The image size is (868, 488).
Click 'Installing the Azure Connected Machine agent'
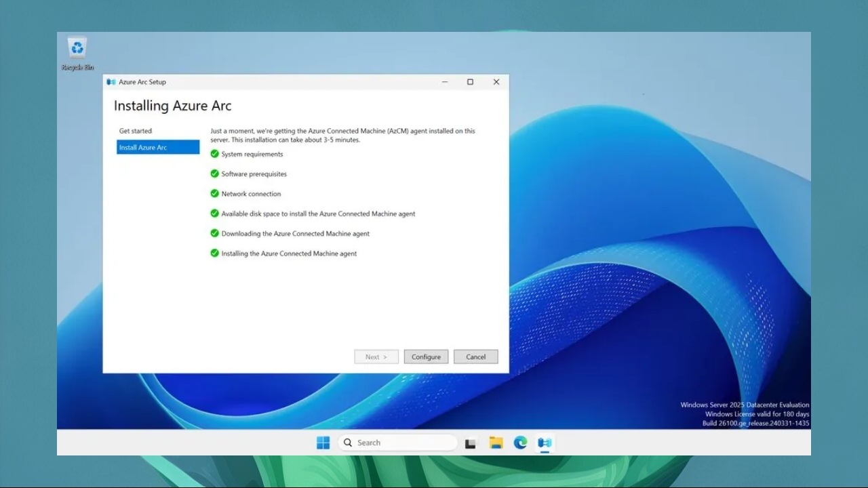(x=289, y=253)
